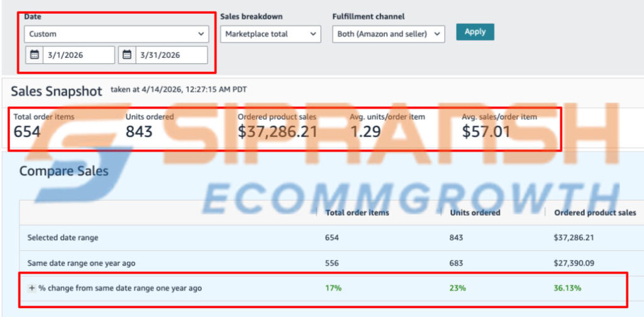This screenshot has height=317, width=644.
Task: Click the Sales Snapshot heading
Action: [x=56, y=91]
